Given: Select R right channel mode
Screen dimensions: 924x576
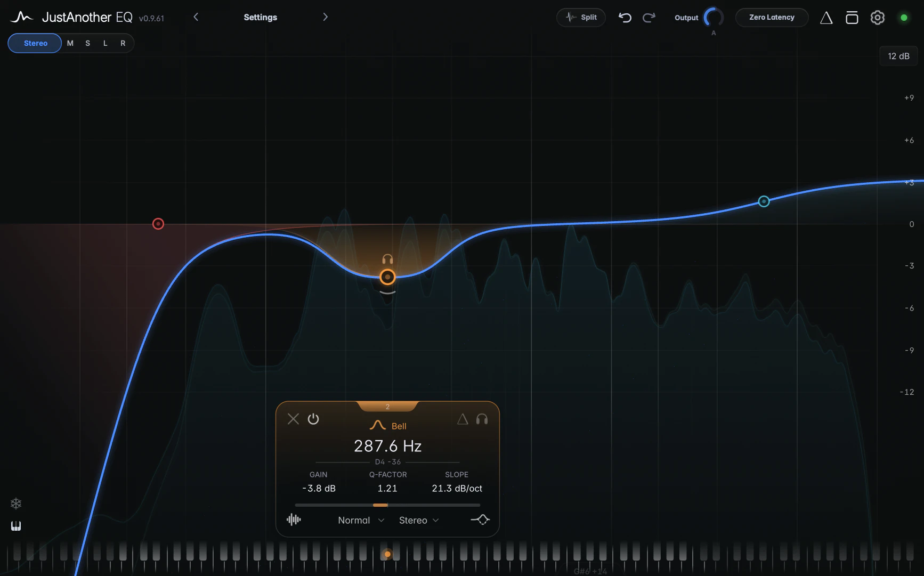Looking at the screenshot, I should [123, 43].
